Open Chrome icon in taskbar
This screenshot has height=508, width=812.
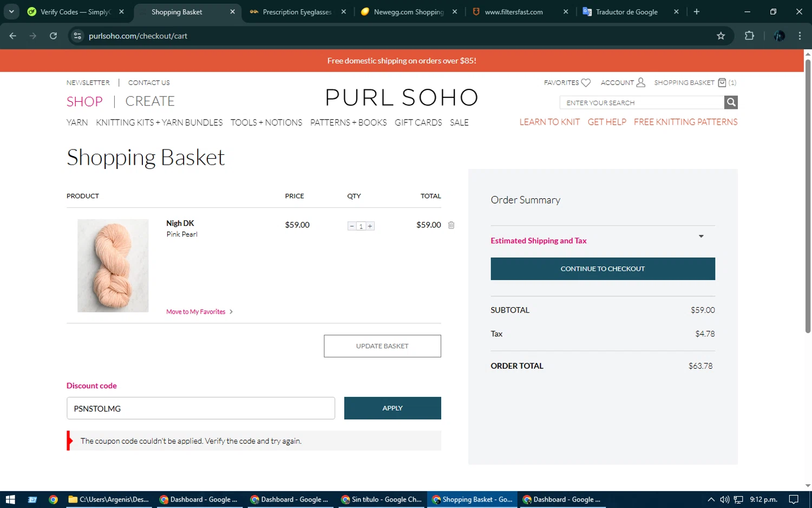[x=53, y=499]
